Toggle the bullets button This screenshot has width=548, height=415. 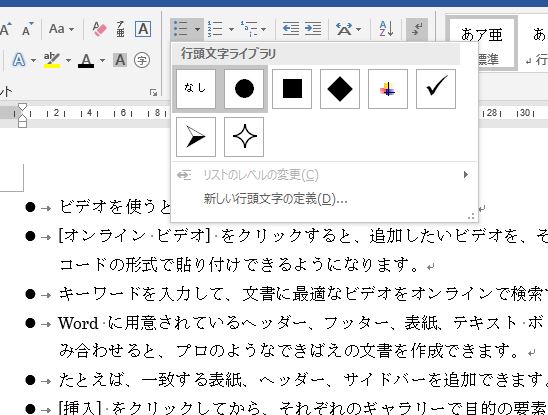(181, 29)
